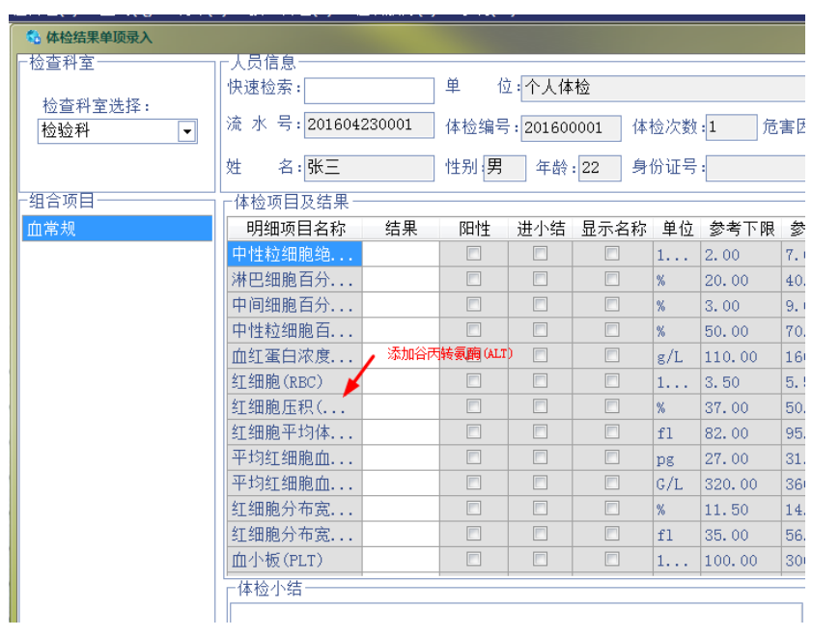Select the 血红蛋白浓度... row name cell
Screen dimensions: 840x637
pyautogui.click(x=295, y=355)
